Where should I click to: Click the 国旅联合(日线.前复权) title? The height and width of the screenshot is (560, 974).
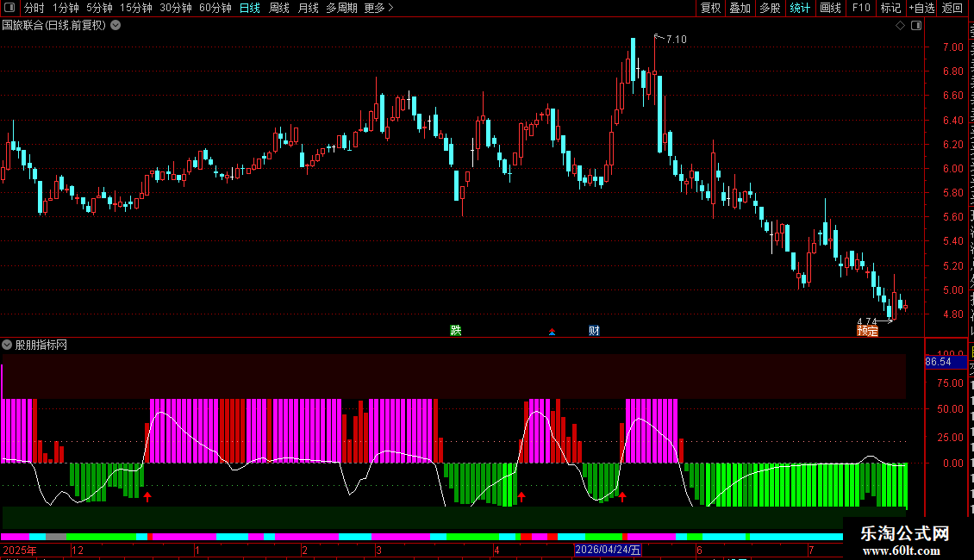coord(54,26)
